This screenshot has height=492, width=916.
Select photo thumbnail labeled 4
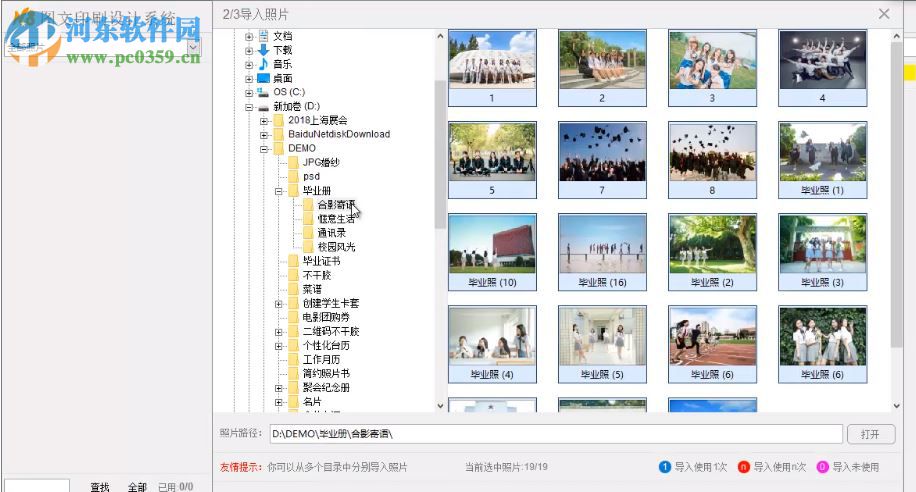tap(823, 68)
